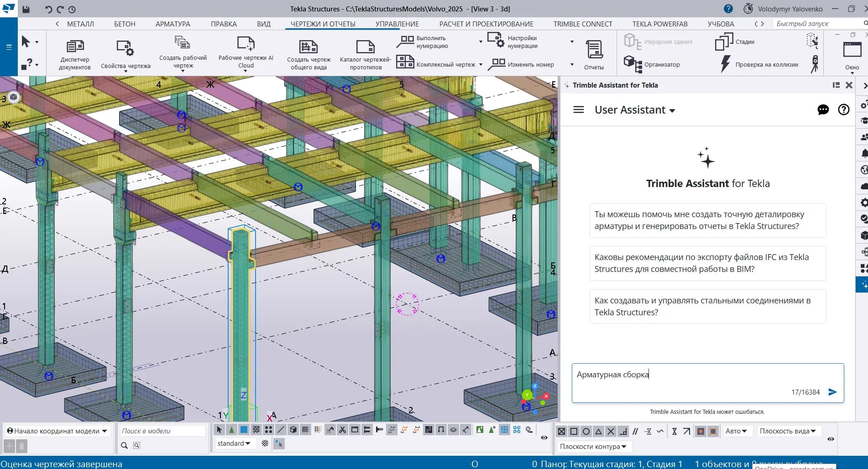
Task: Open the УПРАВЛЕНИЕ ribbon tab
Action: tap(397, 24)
